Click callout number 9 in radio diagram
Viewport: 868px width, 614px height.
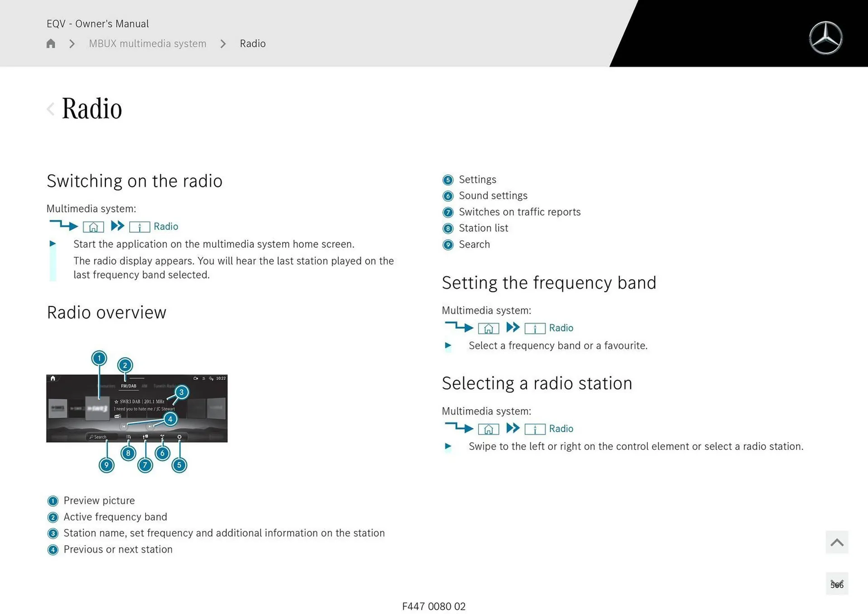[107, 465]
